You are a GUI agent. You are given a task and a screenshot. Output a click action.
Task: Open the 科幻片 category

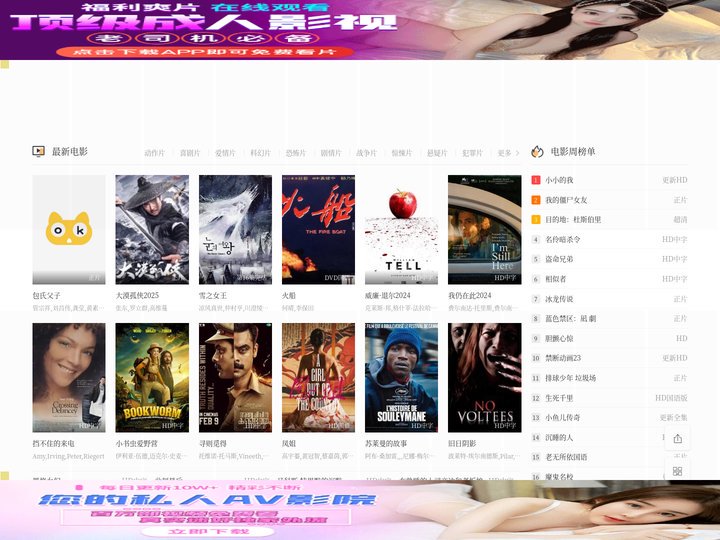tap(260, 153)
